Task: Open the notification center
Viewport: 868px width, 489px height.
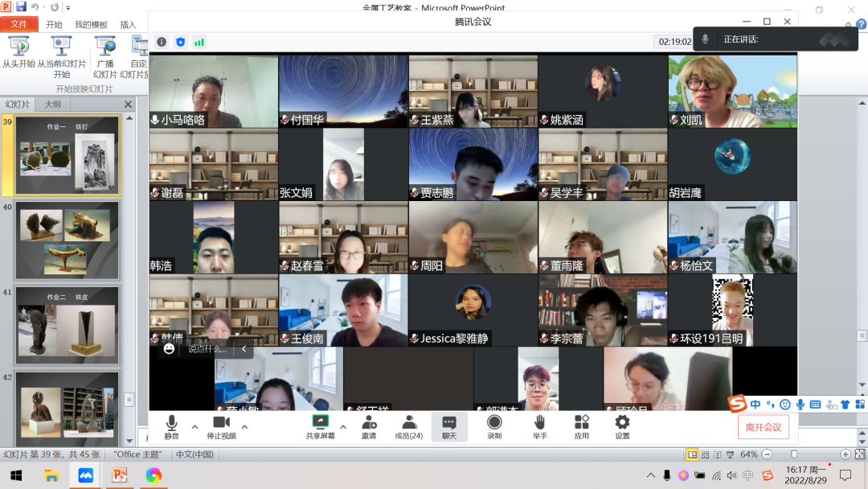Action: click(845, 475)
